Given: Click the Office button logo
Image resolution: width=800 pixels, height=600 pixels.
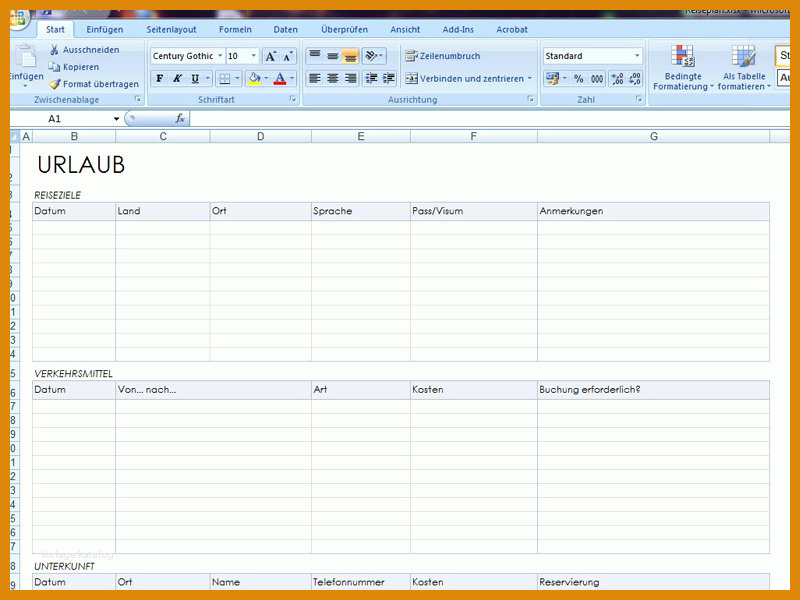Looking at the screenshot, I should (x=18, y=19).
